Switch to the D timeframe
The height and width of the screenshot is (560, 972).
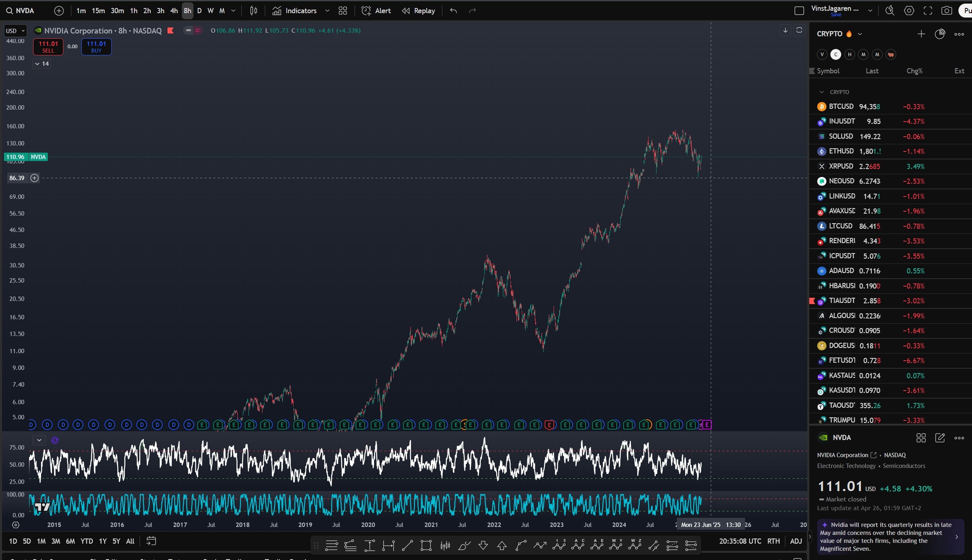click(x=199, y=11)
